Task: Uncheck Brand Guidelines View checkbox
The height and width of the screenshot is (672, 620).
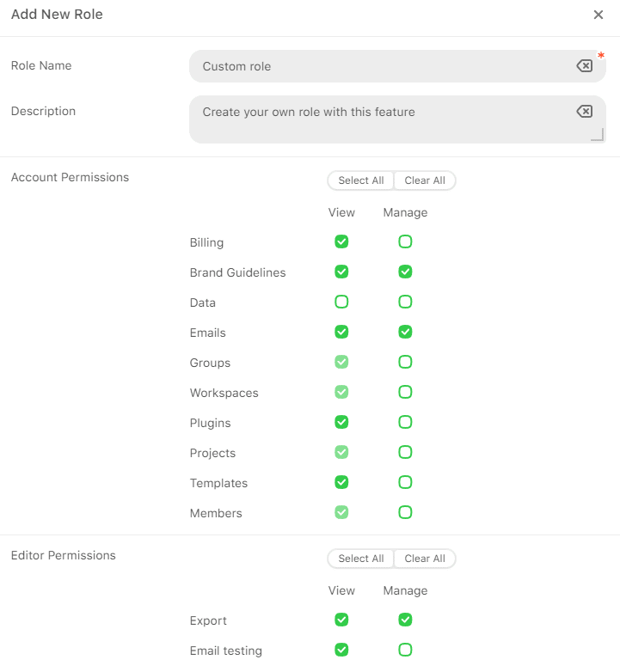Action: click(x=341, y=272)
